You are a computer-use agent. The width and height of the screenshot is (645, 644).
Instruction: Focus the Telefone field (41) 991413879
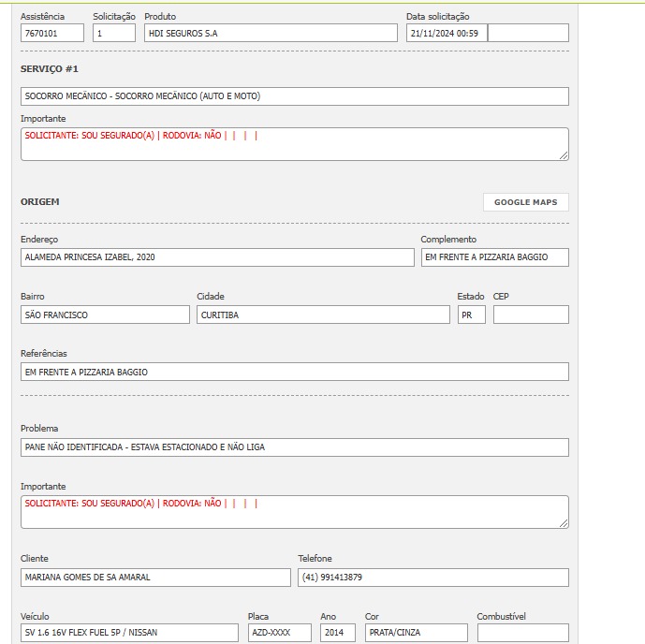pos(433,578)
